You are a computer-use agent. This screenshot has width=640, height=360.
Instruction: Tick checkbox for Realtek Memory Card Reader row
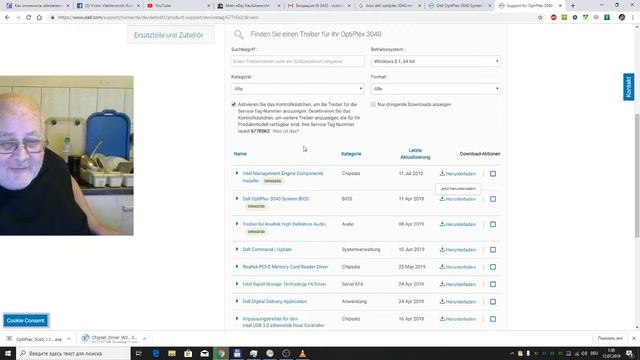[493, 267]
